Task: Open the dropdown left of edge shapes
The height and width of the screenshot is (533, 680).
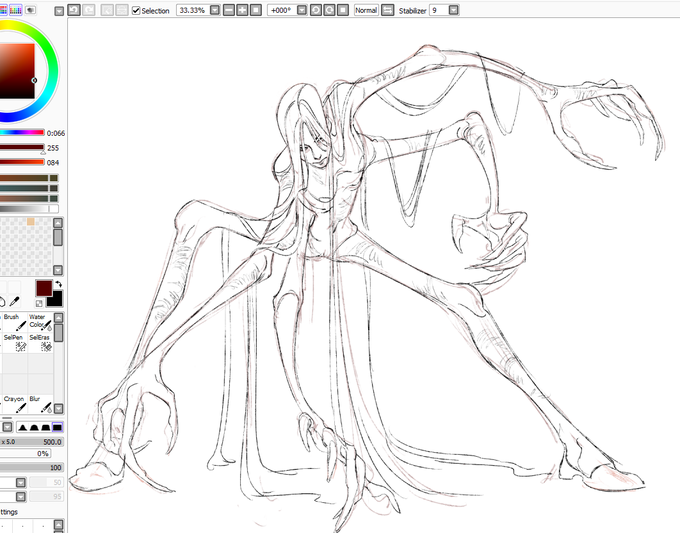Action: 7,427
